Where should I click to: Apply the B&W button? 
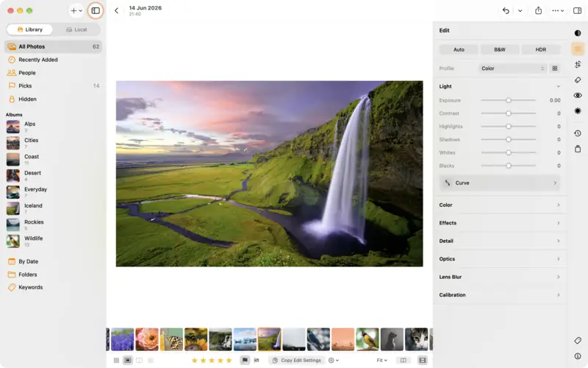[500, 49]
